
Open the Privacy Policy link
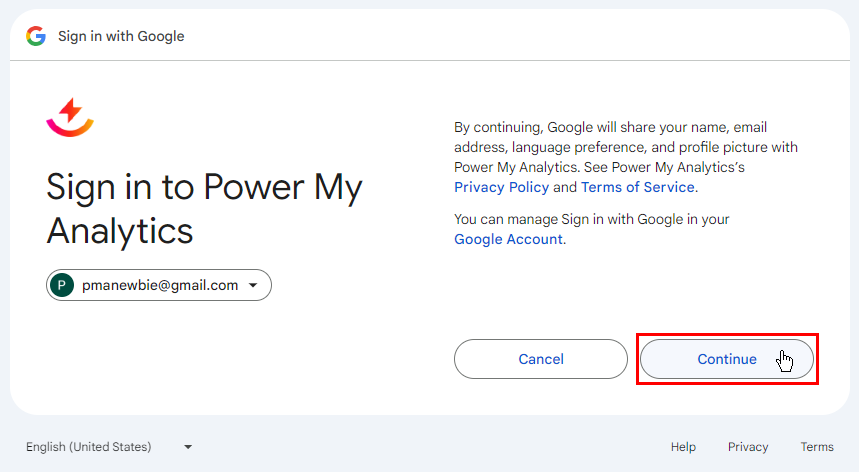click(x=501, y=187)
